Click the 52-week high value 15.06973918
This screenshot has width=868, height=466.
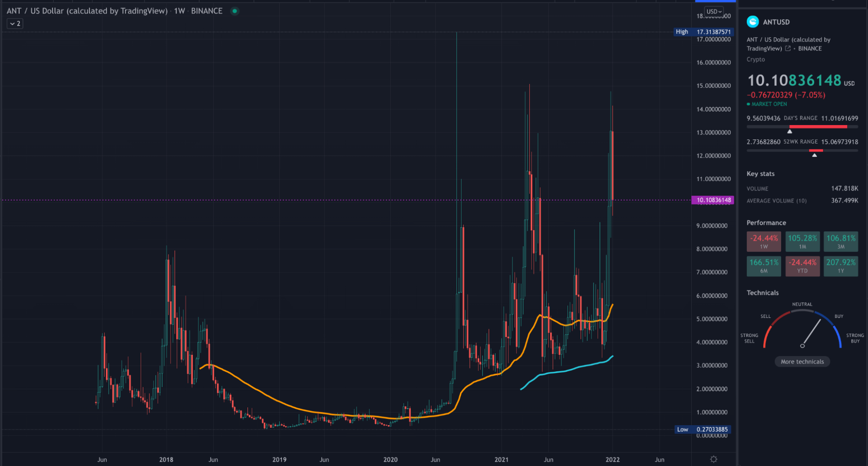coord(839,142)
